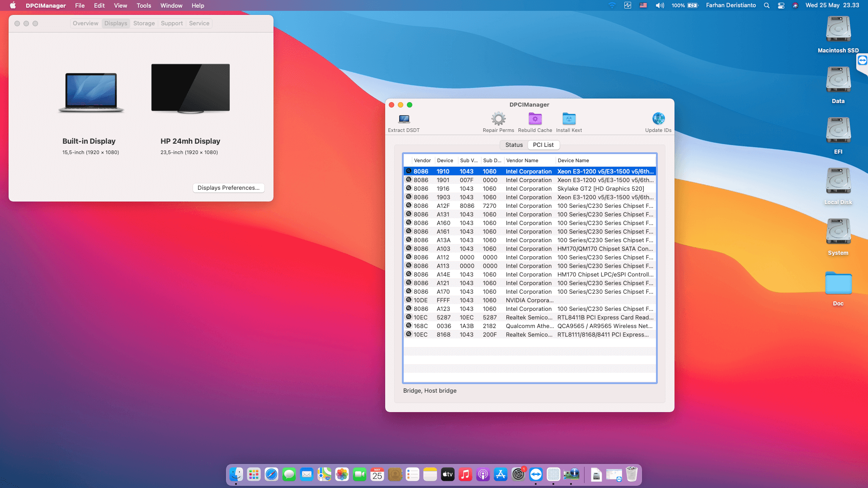Select the Data drive on the desktop
The width and height of the screenshot is (868, 488).
click(x=838, y=85)
